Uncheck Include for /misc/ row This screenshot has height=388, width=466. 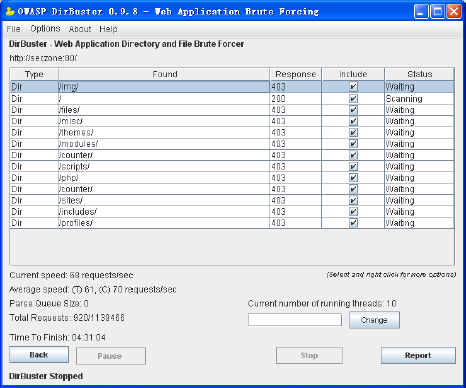[x=353, y=121]
